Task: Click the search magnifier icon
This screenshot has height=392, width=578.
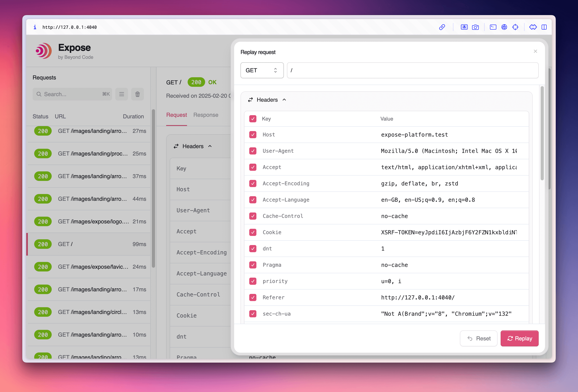Action: (x=39, y=94)
